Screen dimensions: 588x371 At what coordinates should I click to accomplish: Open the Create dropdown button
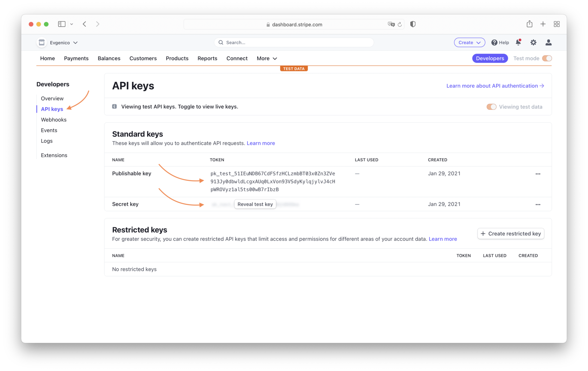(x=469, y=42)
